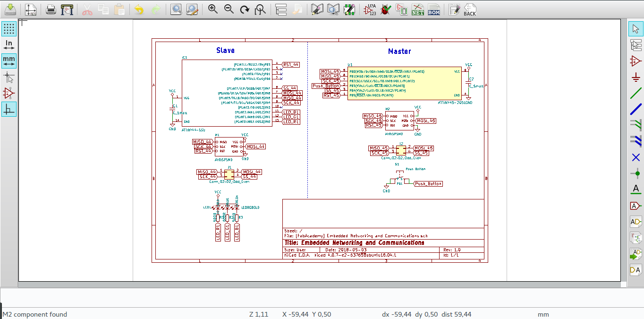Switch units to inches
This screenshot has height=319, width=644.
pos(9,44)
